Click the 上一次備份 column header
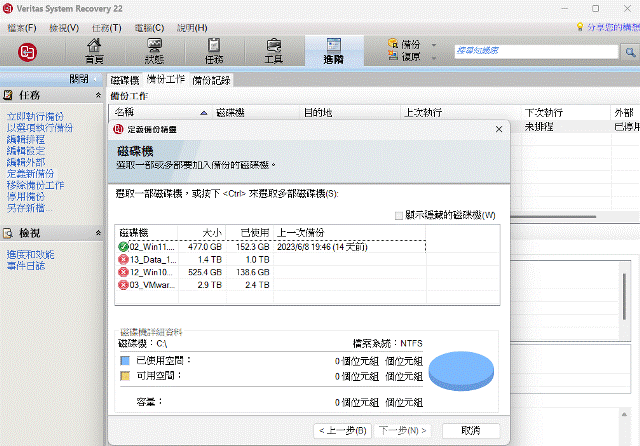640x446 pixels. pos(349,233)
